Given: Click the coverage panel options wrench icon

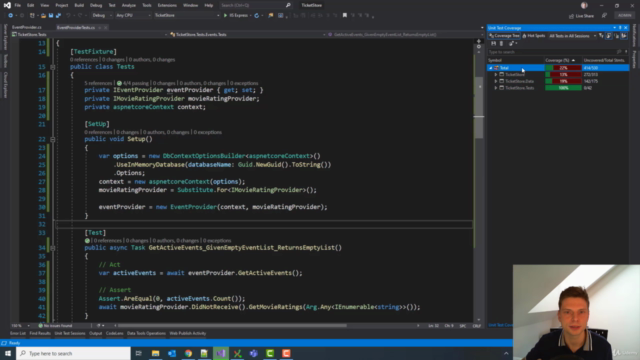Looking at the screenshot, I should pos(511,43).
